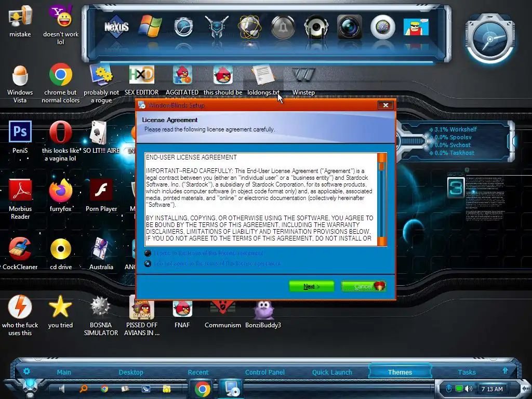Expand the shelf with the up arrow
Viewport: 532px width, 399px height.
point(505,370)
